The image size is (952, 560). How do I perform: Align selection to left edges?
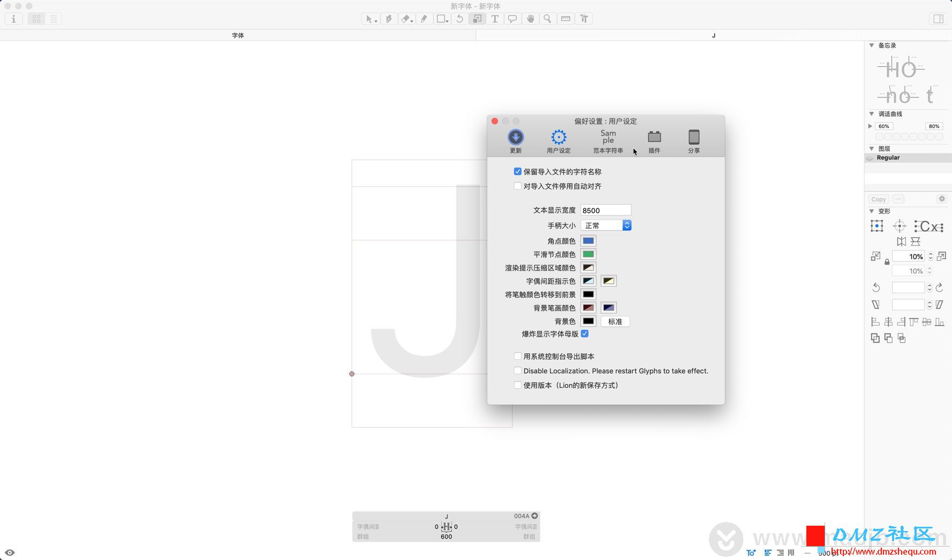875,322
